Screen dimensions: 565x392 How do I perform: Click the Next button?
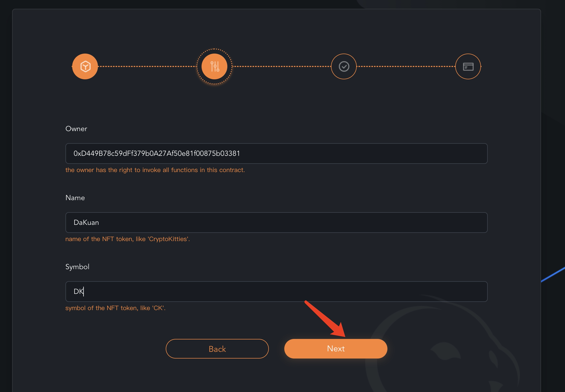pyautogui.click(x=336, y=348)
